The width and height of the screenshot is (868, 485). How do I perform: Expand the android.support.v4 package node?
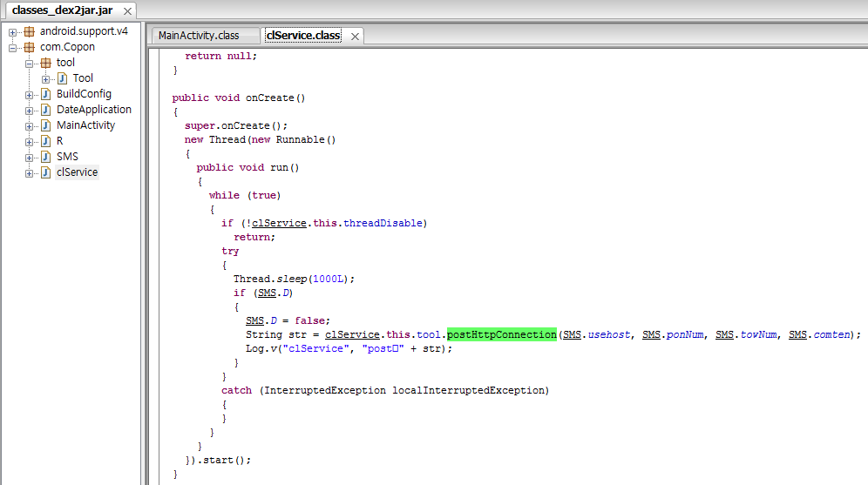click(13, 31)
